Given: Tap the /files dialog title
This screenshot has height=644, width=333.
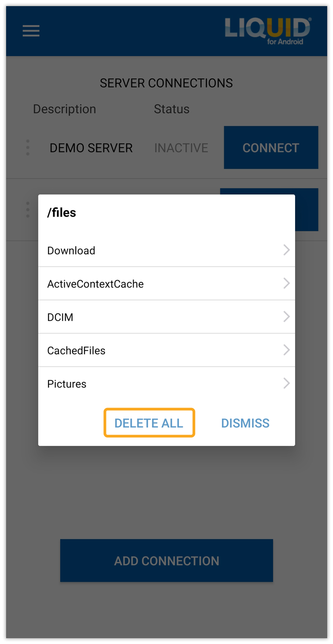Looking at the screenshot, I should tap(62, 213).
